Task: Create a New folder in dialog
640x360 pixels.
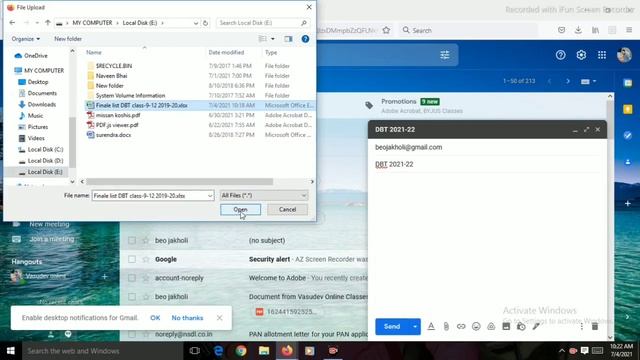Action: [68, 39]
